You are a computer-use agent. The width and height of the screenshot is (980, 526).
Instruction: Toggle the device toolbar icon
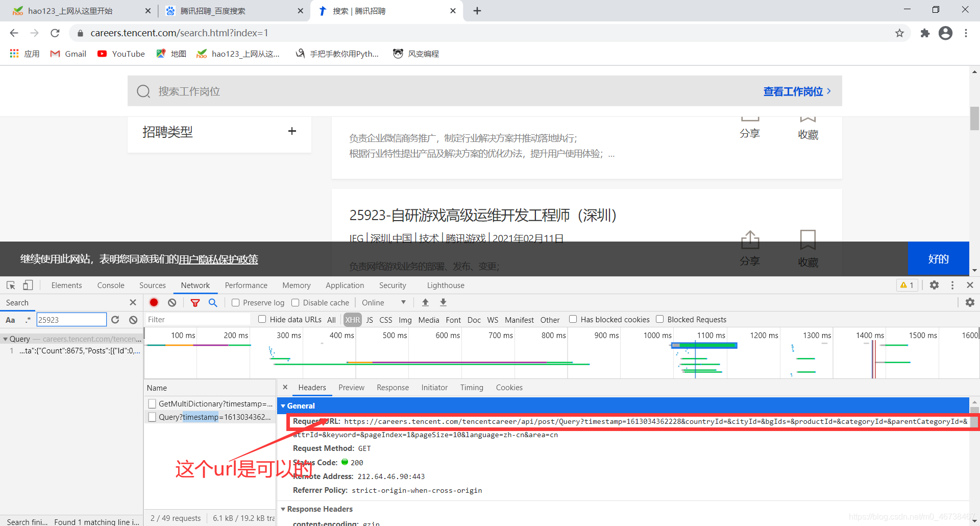click(x=28, y=285)
